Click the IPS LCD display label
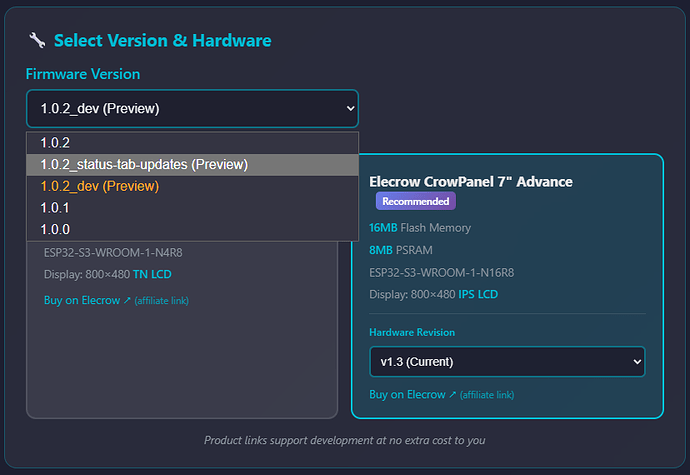 pyautogui.click(x=476, y=294)
